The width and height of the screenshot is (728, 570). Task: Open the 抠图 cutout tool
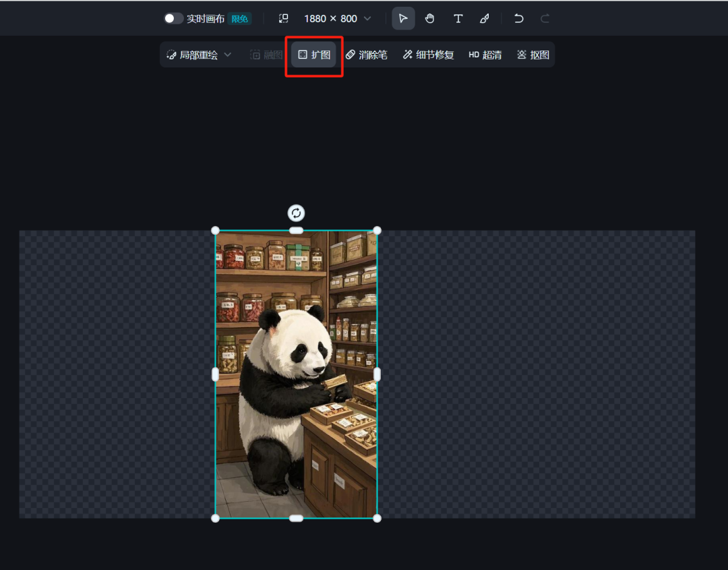(533, 55)
